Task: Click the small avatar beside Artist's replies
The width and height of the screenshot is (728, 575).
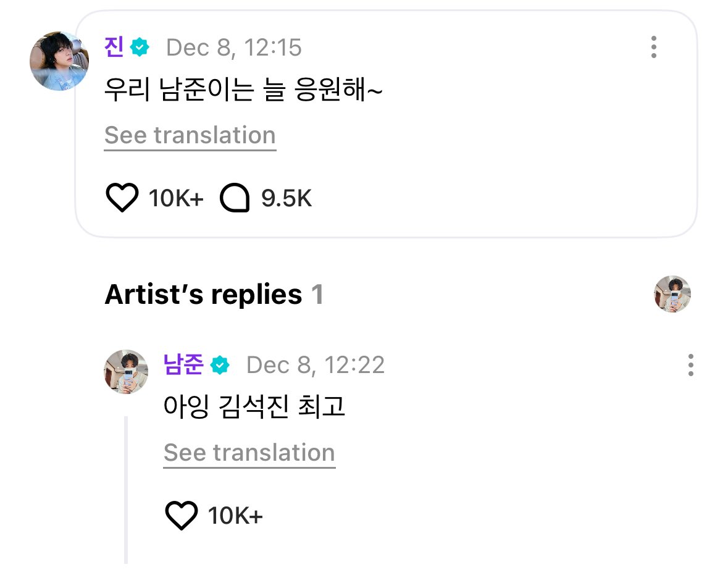Action: pyautogui.click(x=672, y=294)
